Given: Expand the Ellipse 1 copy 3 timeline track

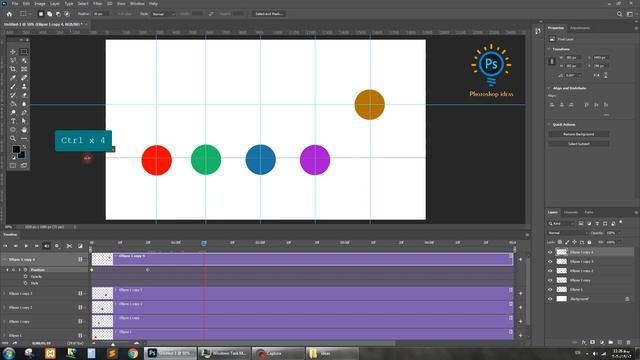Looking at the screenshot, I should (x=4, y=293).
